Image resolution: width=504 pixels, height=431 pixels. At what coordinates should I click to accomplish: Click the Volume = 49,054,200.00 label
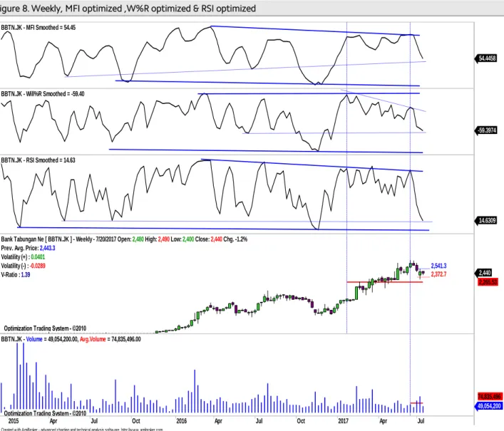[x=52, y=339]
